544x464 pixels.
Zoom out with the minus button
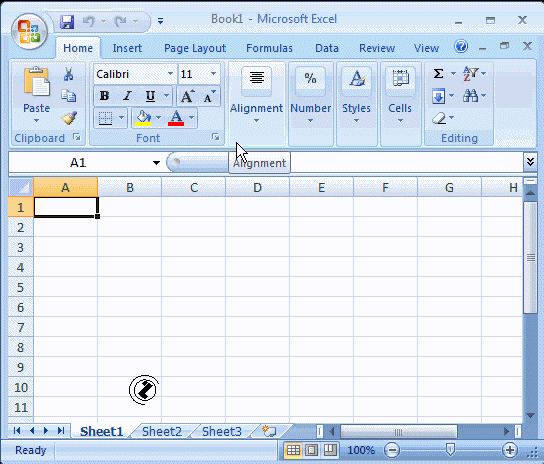[392, 450]
